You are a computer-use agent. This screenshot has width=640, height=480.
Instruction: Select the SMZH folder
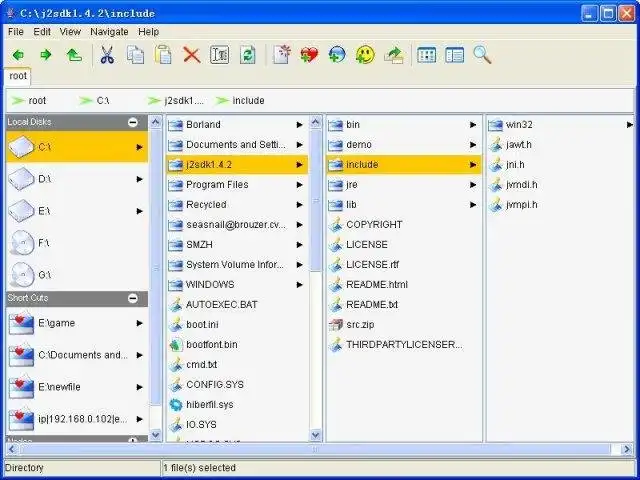[x=237, y=244]
